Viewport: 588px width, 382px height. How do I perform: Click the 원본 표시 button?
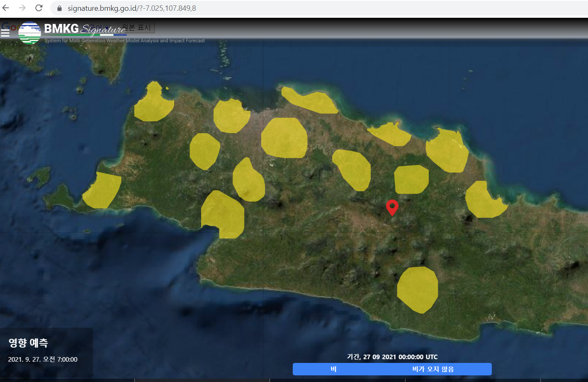tap(136, 28)
